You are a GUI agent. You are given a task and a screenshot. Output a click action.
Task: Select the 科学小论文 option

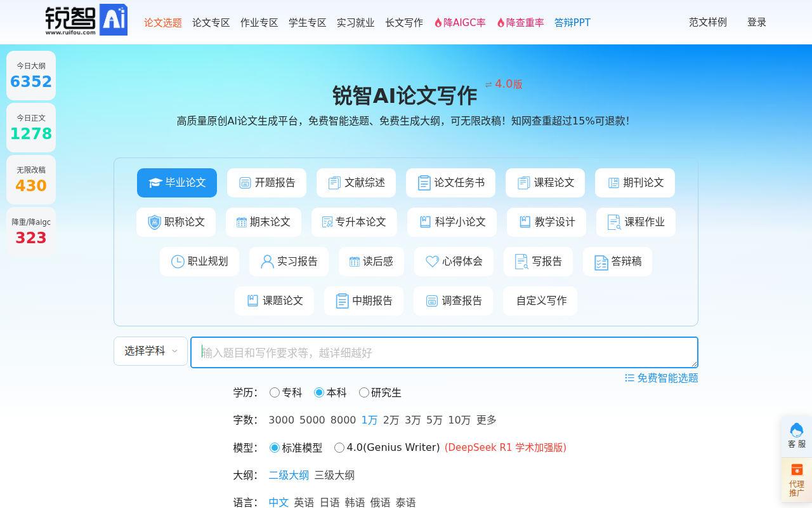click(x=452, y=222)
